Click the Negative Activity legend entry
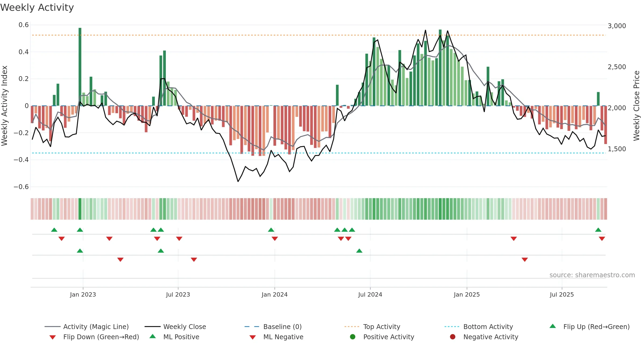 tap(484, 337)
